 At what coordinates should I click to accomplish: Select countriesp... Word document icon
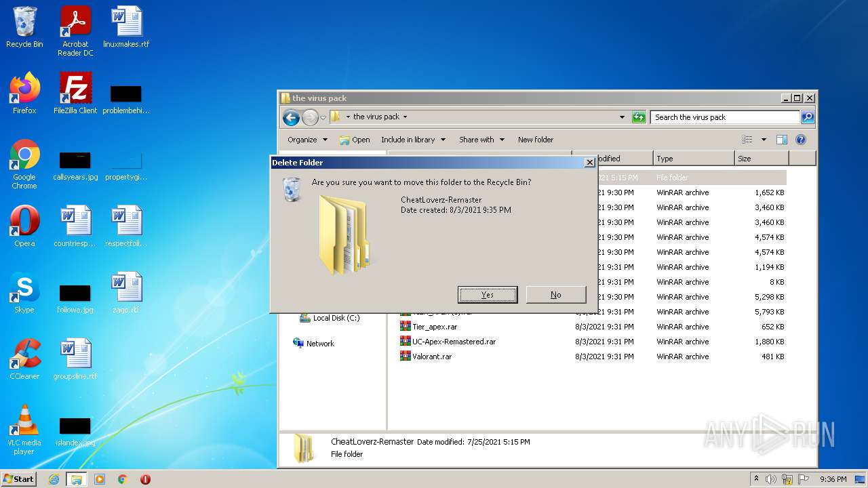(x=75, y=226)
